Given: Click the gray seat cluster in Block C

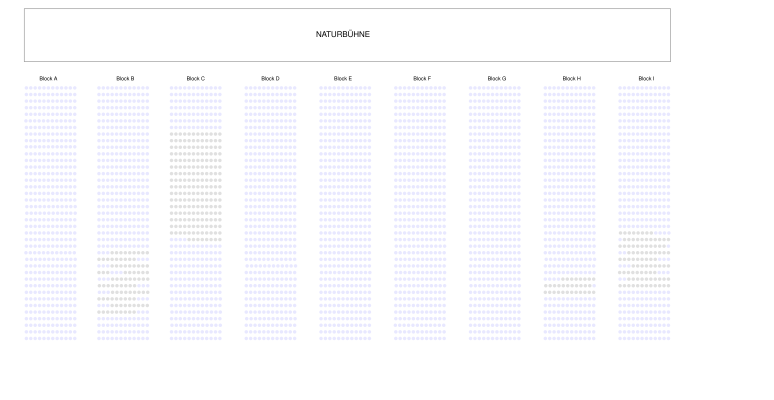Looking at the screenshot, I should pyautogui.click(x=195, y=185).
